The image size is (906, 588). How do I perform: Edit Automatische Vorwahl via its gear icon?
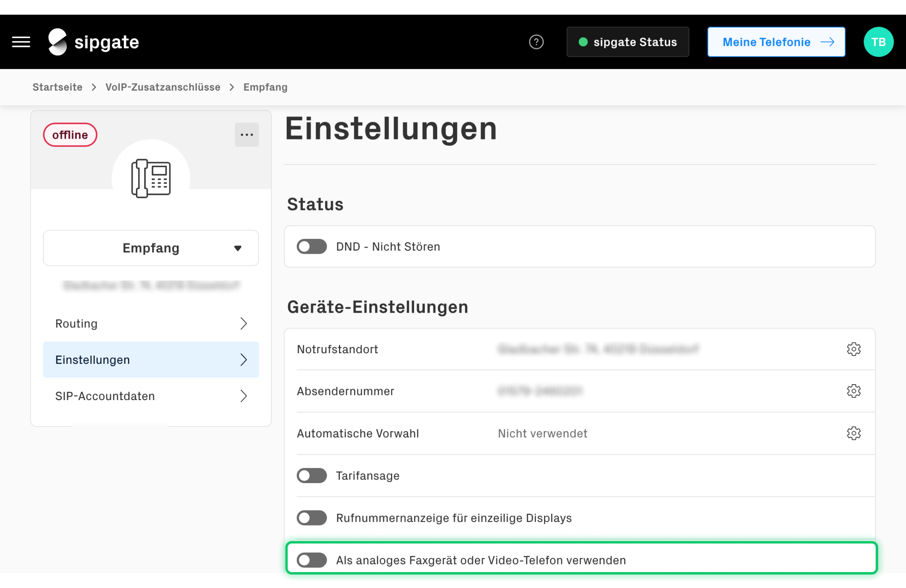853,433
